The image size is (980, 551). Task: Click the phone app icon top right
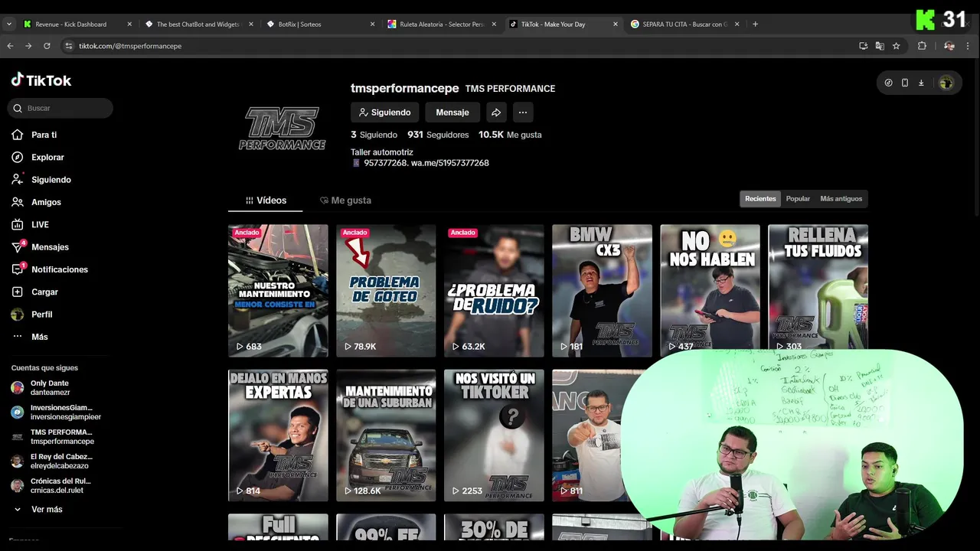pyautogui.click(x=905, y=83)
